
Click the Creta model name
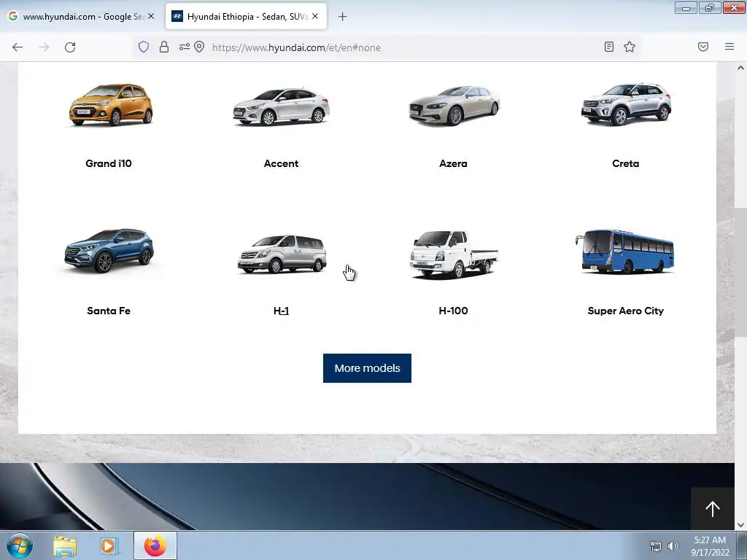(x=625, y=163)
